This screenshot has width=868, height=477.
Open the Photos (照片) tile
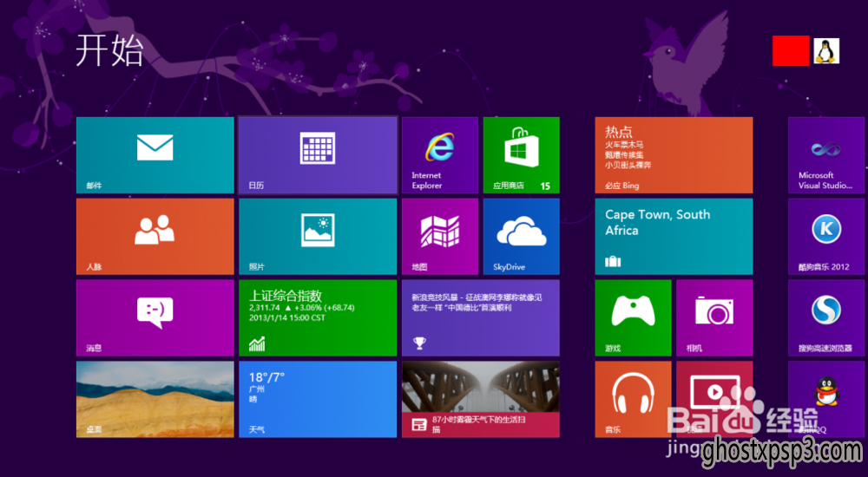coord(318,236)
